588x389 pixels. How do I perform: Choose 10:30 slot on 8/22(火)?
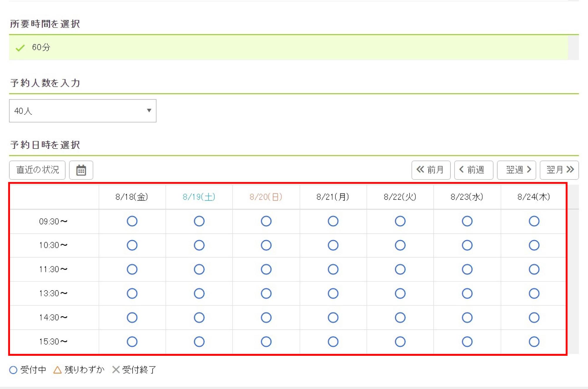pyautogui.click(x=400, y=245)
